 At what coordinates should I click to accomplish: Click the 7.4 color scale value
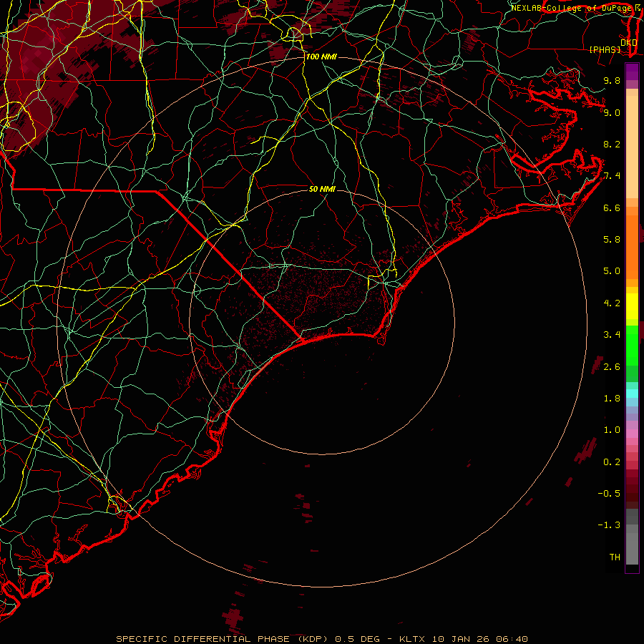coord(612,176)
